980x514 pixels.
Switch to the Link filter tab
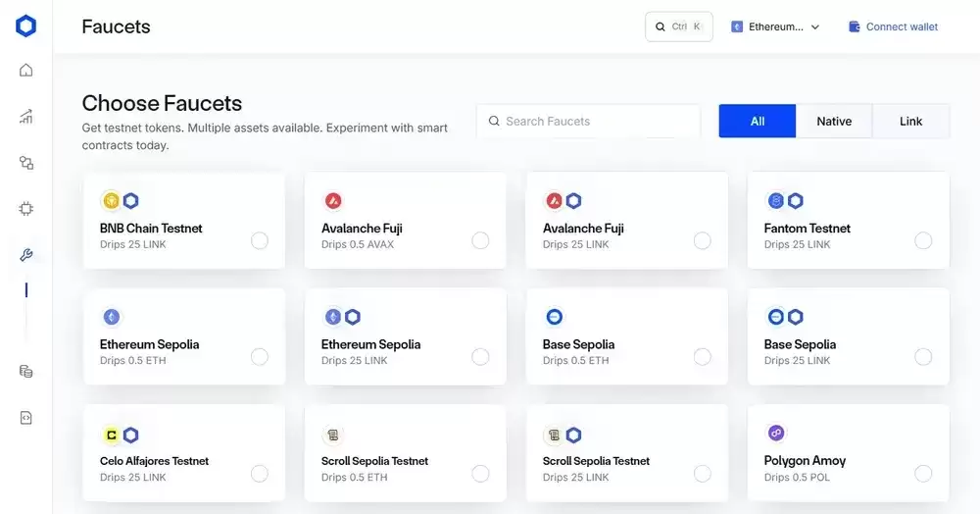tap(910, 122)
